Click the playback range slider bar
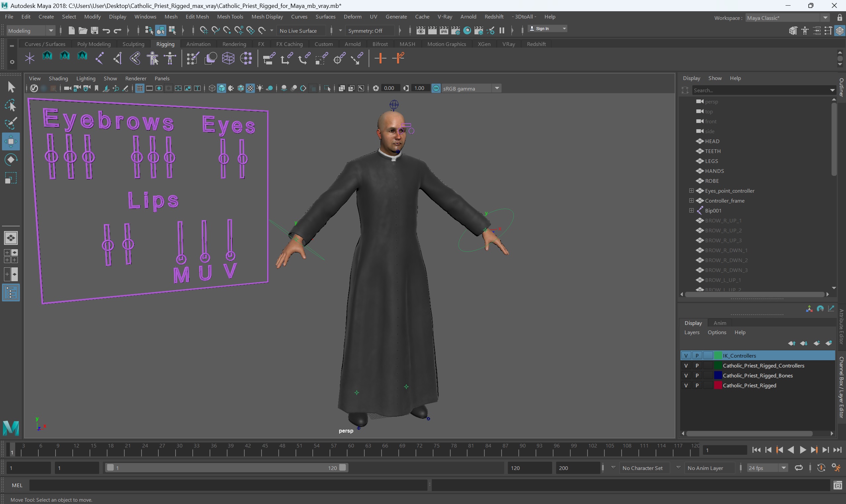The width and height of the screenshot is (846, 504). point(226,468)
